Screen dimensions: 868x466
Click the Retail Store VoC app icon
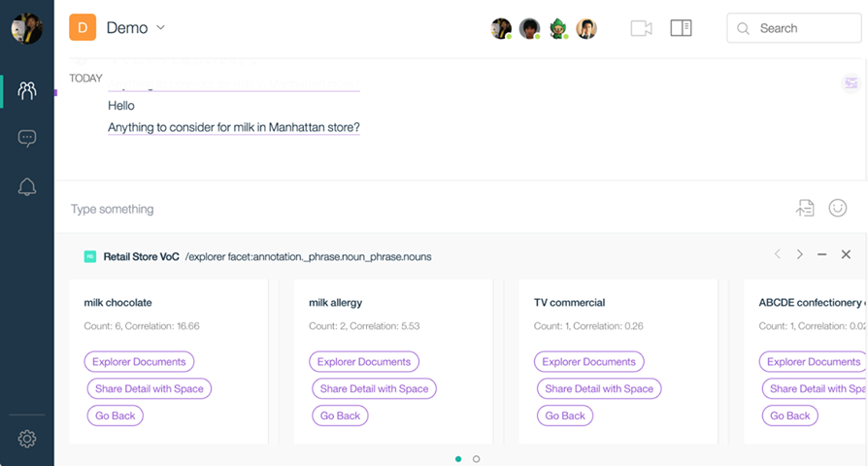[x=90, y=256]
